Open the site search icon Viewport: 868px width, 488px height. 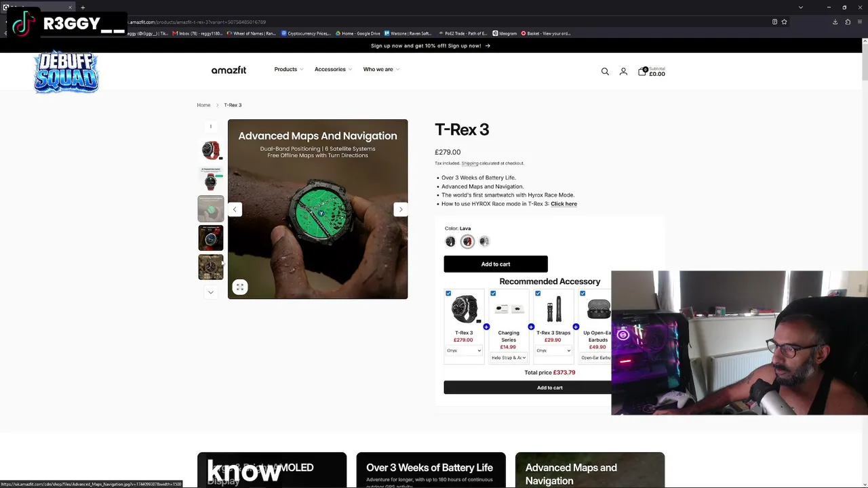[x=605, y=71]
